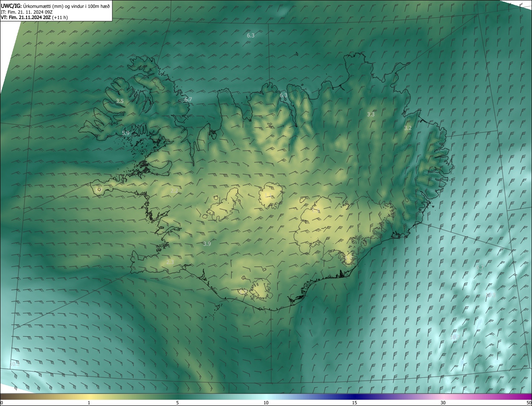
Task: Click the 5.9 value label on the map
Action: click(126, 133)
